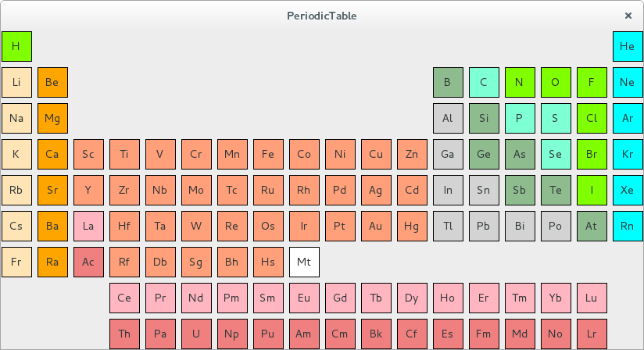Choose the Cerium (Ce) element tile
The height and width of the screenshot is (350, 644).
(124, 298)
